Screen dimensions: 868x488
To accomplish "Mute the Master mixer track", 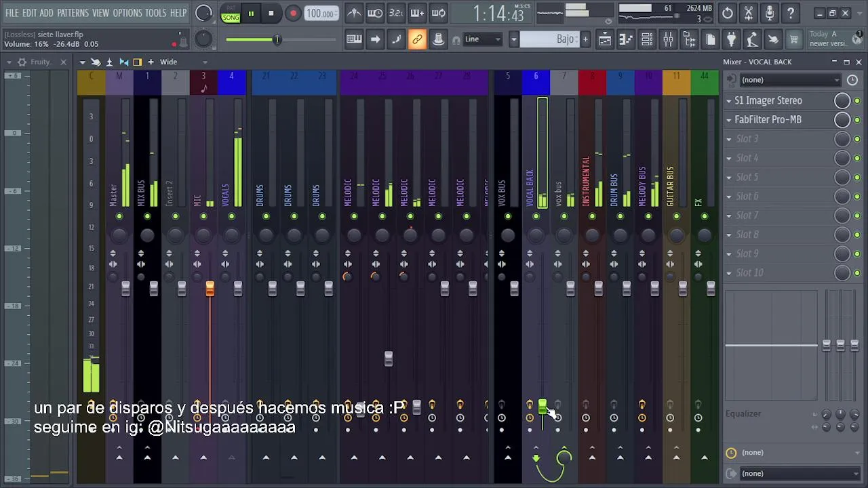I will tap(119, 216).
